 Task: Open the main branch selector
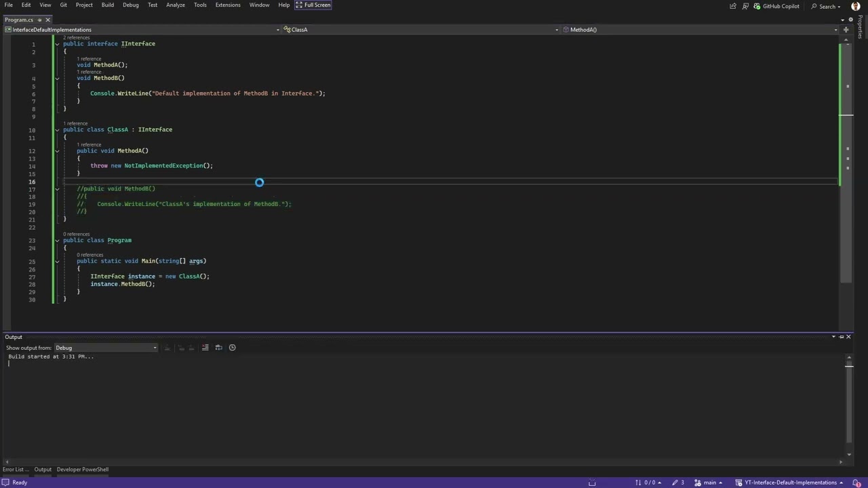pyautogui.click(x=708, y=483)
